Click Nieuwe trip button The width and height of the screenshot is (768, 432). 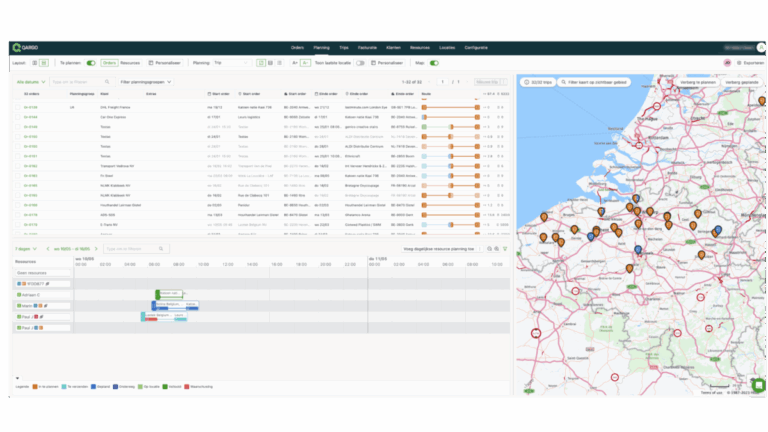click(x=487, y=82)
